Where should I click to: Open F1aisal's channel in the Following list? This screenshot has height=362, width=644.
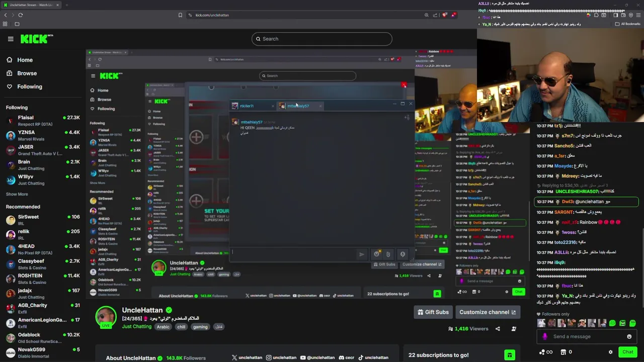pos(43,121)
